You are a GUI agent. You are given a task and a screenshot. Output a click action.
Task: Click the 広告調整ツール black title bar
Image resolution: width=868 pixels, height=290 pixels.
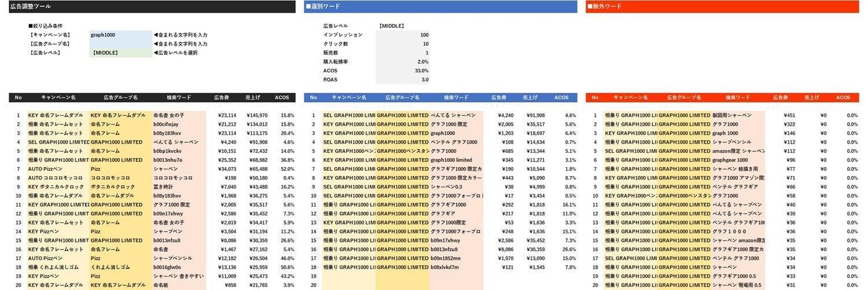152,6
